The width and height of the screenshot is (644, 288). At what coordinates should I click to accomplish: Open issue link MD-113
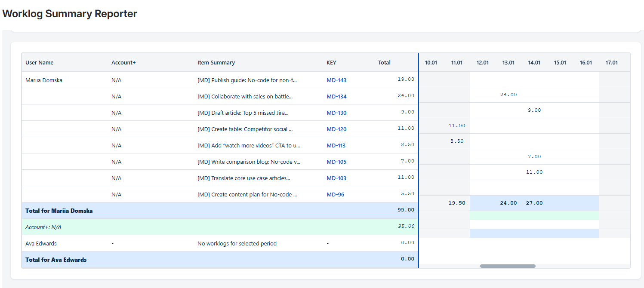tap(336, 145)
